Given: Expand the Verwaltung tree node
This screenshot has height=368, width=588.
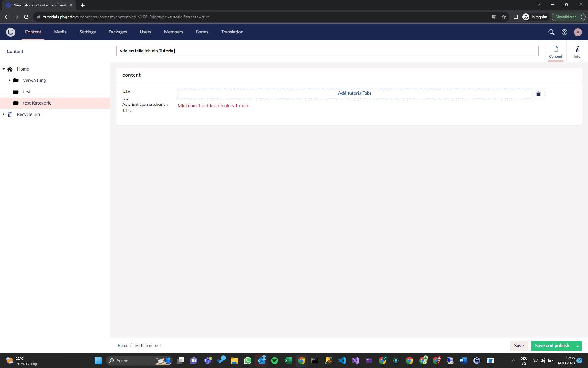Looking at the screenshot, I should click(x=9, y=80).
